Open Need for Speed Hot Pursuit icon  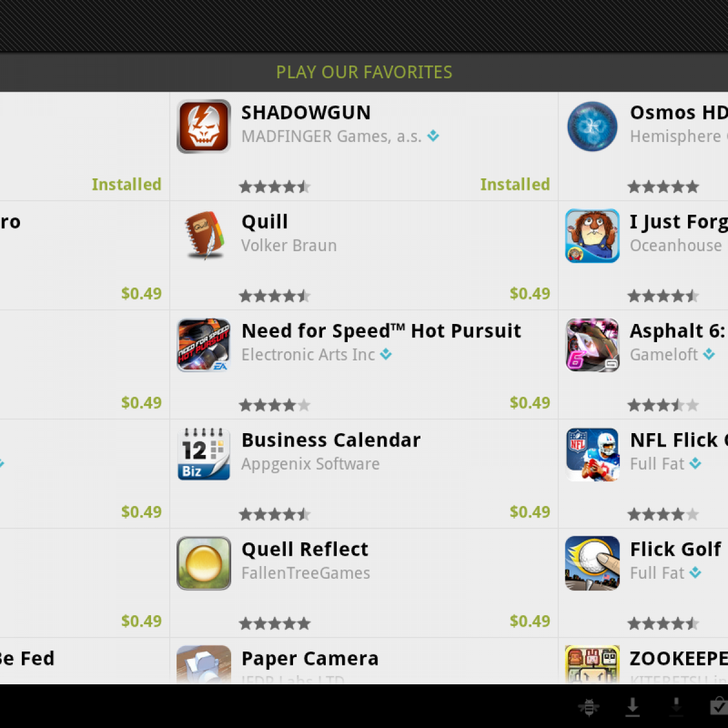pyautogui.click(x=204, y=345)
